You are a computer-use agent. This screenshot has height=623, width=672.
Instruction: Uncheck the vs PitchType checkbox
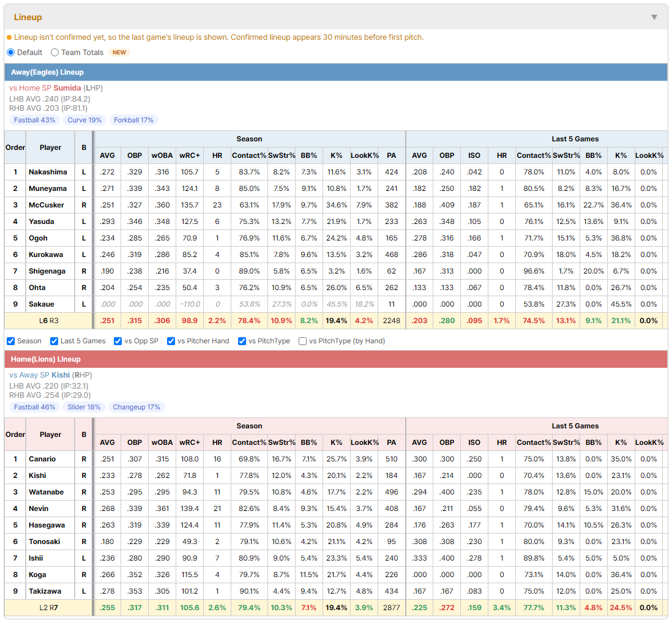click(242, 341)
